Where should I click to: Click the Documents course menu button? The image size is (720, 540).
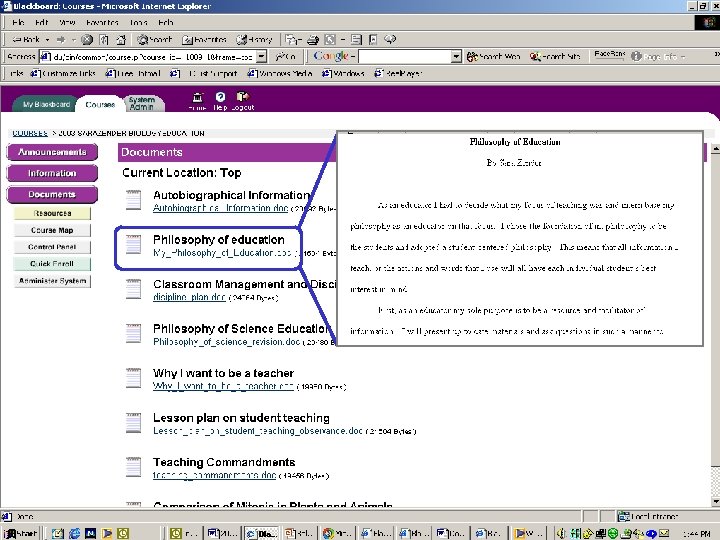pyautogui.click(x=52, y=194)
